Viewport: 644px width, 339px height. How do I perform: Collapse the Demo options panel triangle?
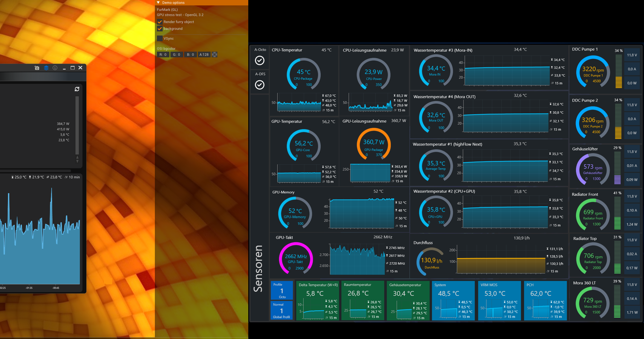tap(158, 2)
